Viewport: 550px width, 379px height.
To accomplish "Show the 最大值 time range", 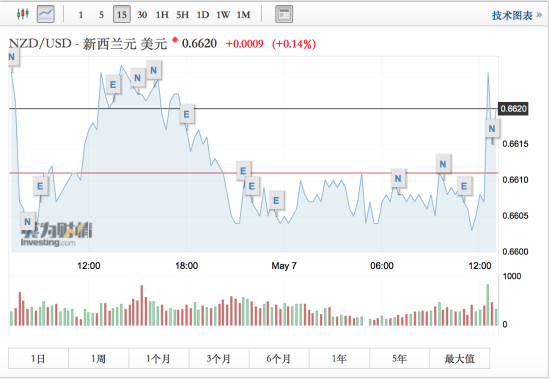I will (x=460, y=358).
